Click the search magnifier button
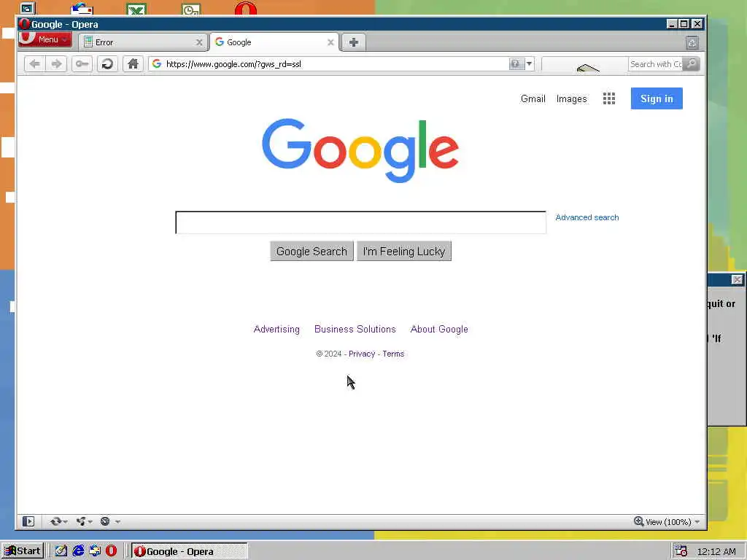Viewport: 747px width, 560px height. [x=692, y=64]
